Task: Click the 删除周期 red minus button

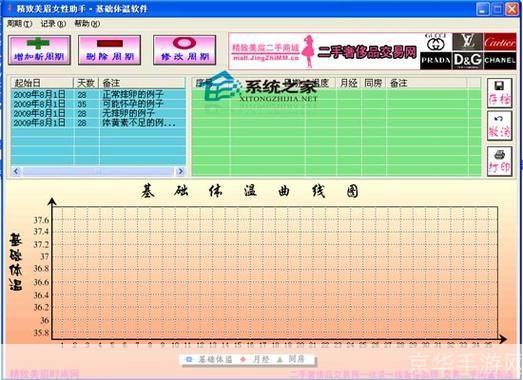Action: [x=109, y=50]
